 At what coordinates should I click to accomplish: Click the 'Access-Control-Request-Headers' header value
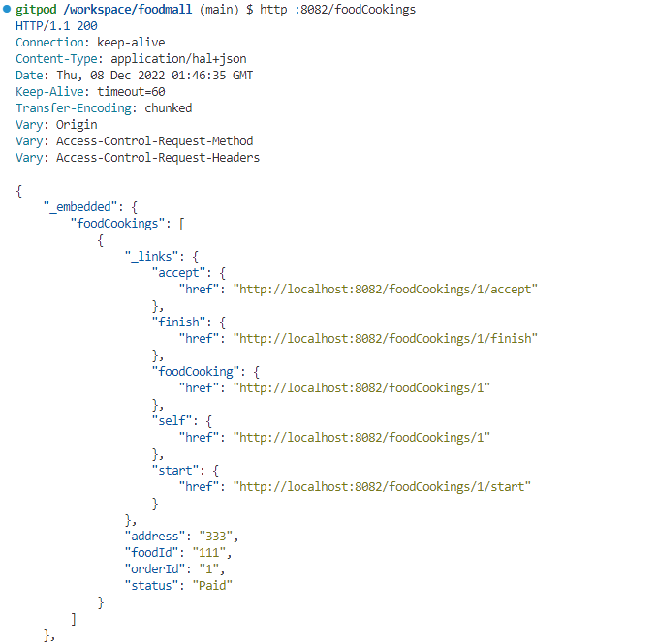[158, 158]
